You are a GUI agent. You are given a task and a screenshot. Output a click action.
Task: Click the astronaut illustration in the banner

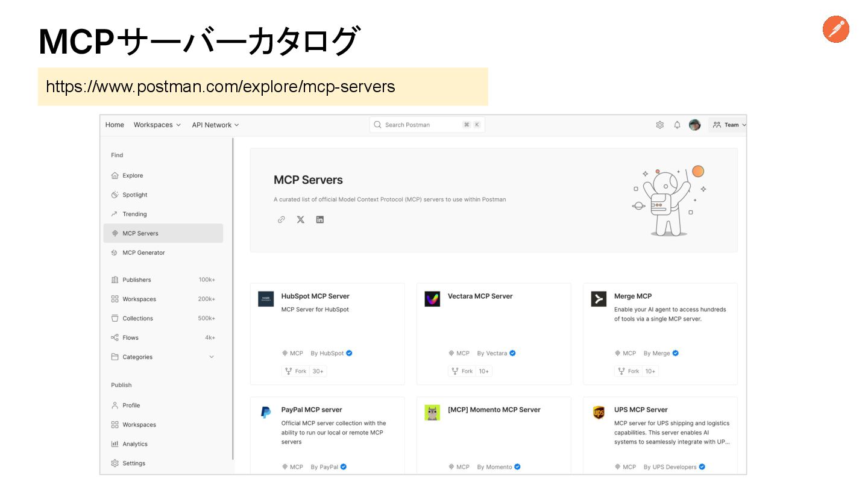tap(669, 201)
